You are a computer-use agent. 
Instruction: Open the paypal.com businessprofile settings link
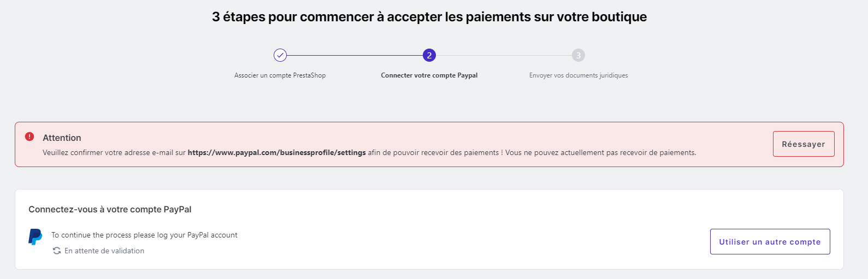276,153
